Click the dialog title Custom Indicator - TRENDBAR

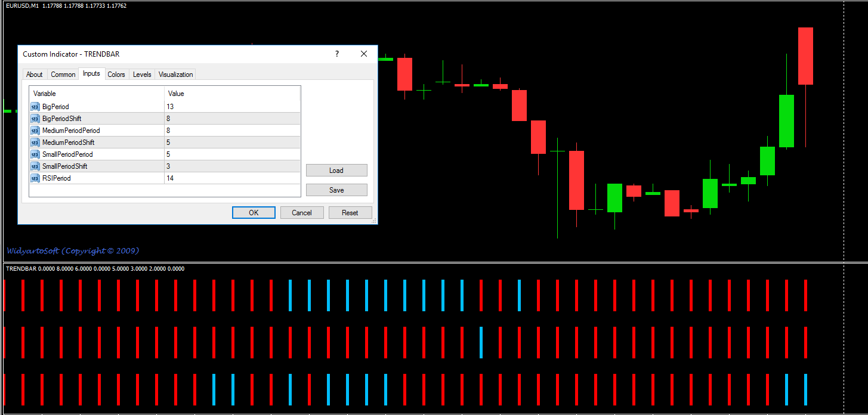pyautogui.click(x=71, y=54)
